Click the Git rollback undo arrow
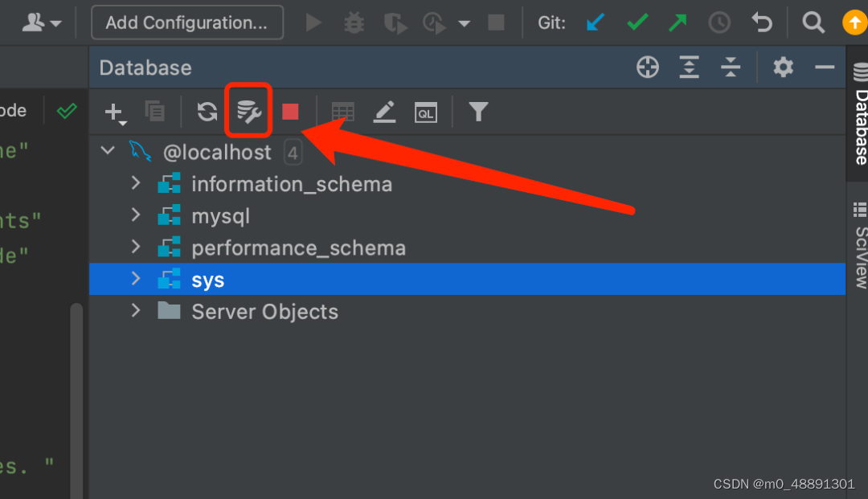Screen dimensions: 868x499 coord(762,22)
